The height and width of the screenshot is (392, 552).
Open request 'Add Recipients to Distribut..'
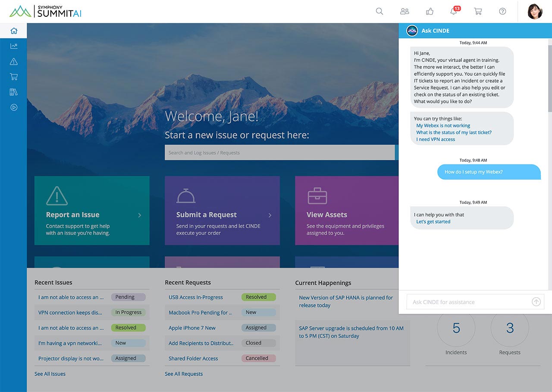coord(201,343)
